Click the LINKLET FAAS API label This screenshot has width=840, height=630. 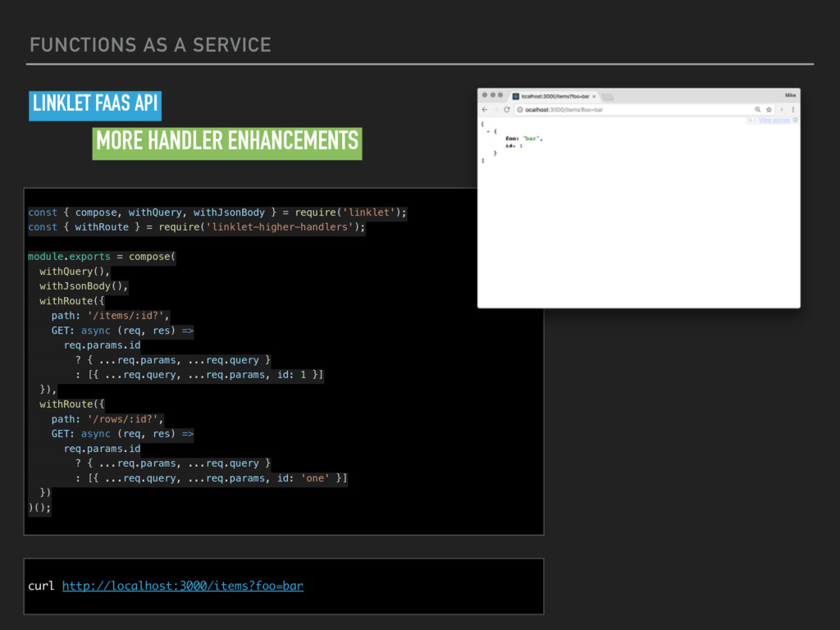click(95, 106)
